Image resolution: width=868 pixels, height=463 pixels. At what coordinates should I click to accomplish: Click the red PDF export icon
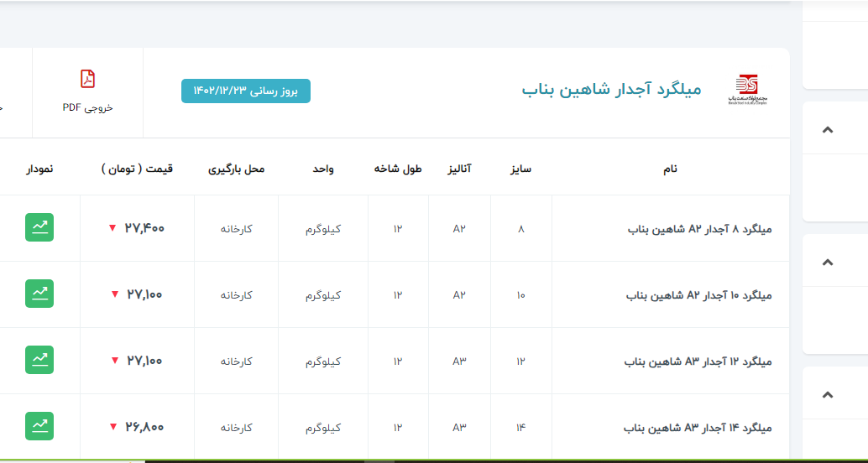tap(87, 80)
